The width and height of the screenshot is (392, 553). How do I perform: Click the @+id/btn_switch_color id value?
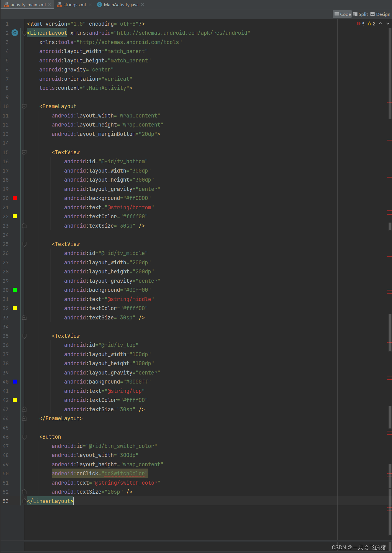[122, 446]
